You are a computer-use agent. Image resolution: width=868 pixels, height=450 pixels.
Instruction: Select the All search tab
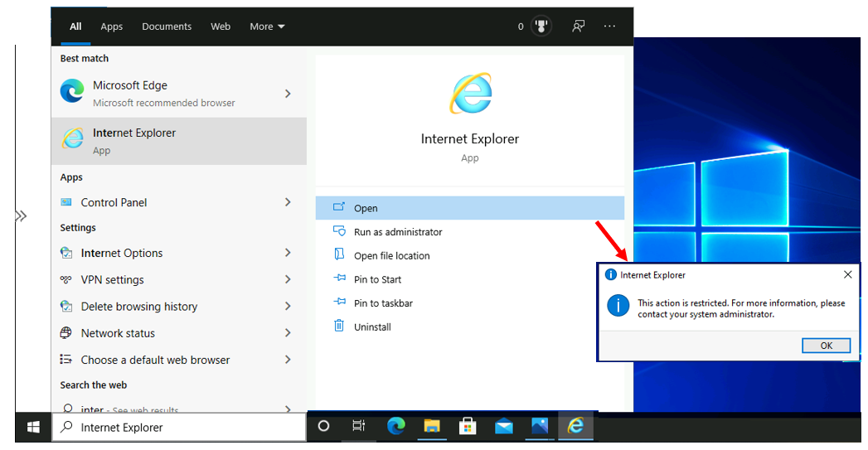[x=75, y=26]
